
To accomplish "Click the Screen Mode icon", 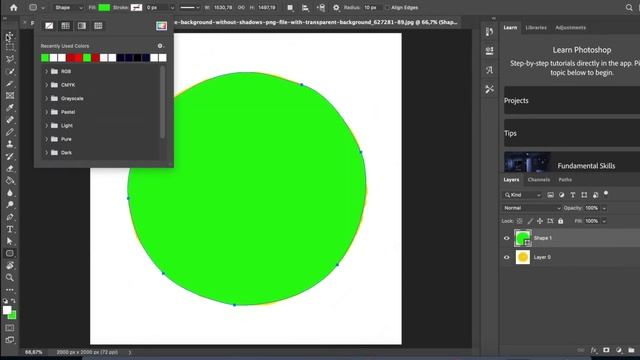I will click(9, 340).
